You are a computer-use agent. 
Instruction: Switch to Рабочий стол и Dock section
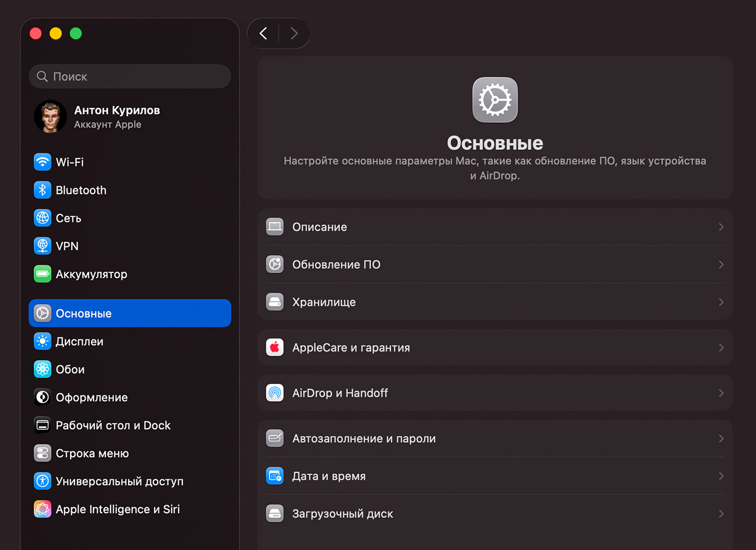click(113, 426)
